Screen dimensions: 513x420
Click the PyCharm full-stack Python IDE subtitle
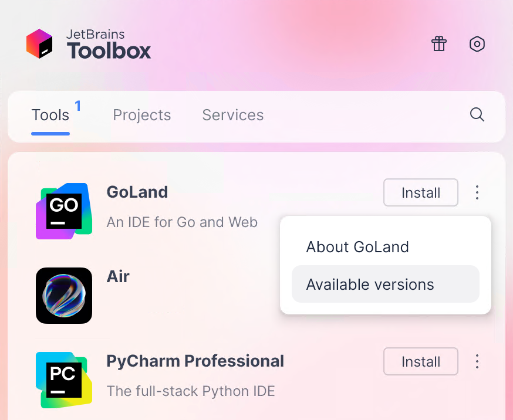click(191, 391)
